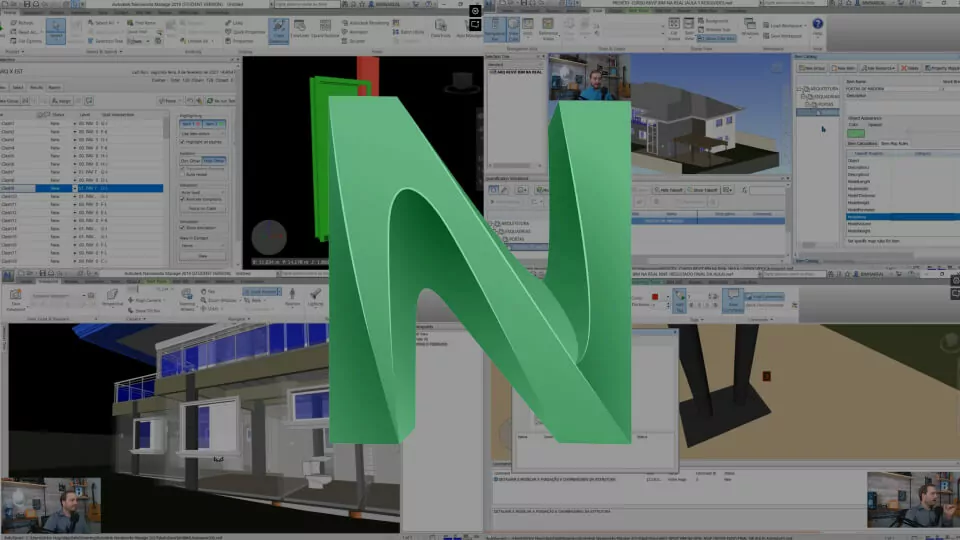Toggle the Animate transitions checkbox

182,200
